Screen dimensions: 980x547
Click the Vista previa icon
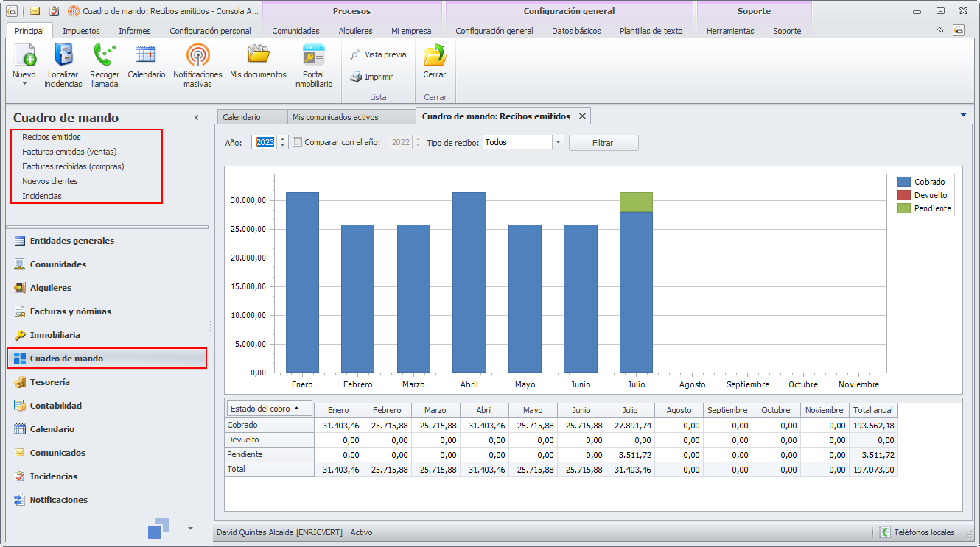pos(355,55)
